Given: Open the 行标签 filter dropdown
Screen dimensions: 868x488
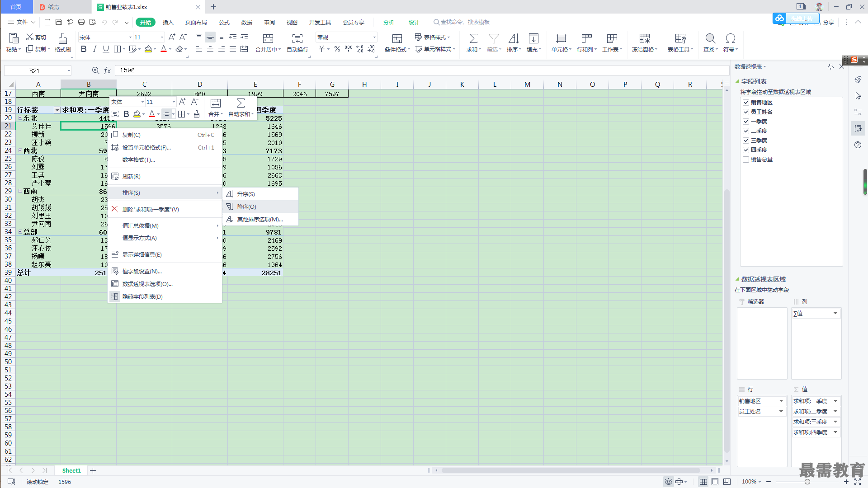Looking at the screenshot, I should pyautogui.click(x=57, y=110).
